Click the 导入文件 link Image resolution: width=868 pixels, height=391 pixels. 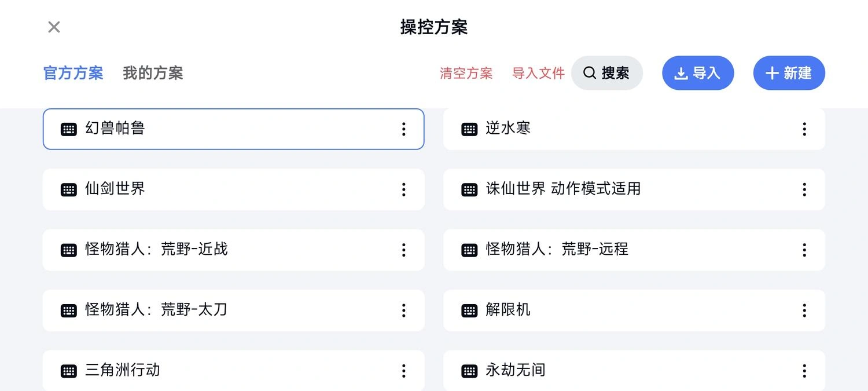[x=538, y=73]
